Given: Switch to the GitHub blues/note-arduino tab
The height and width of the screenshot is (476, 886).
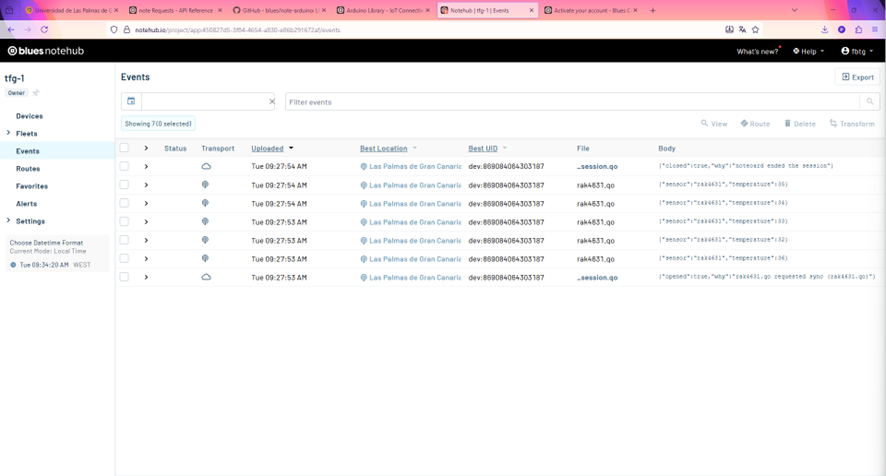Looking at the screenshot, I should [x=279, y=10].
